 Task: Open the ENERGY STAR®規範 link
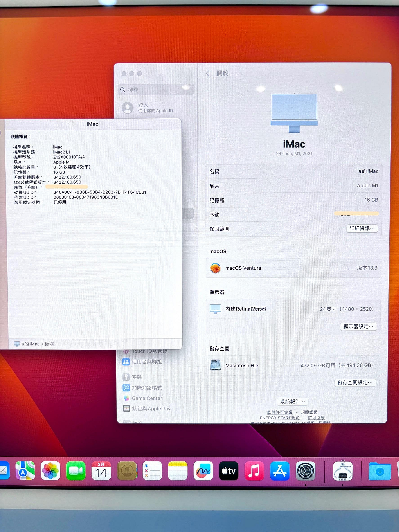coord(280,418)
